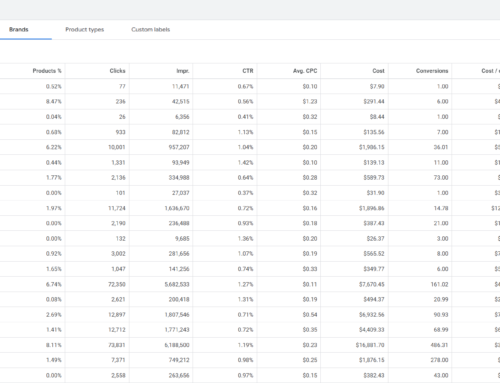
Task: Select the 1.36% CTR cell
Action: [x=245, y=238]
